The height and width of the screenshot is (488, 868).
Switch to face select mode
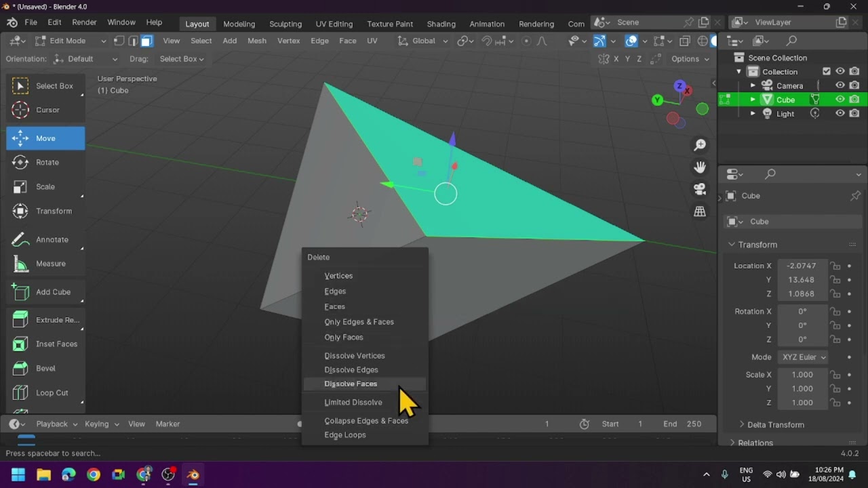(146, 41)
